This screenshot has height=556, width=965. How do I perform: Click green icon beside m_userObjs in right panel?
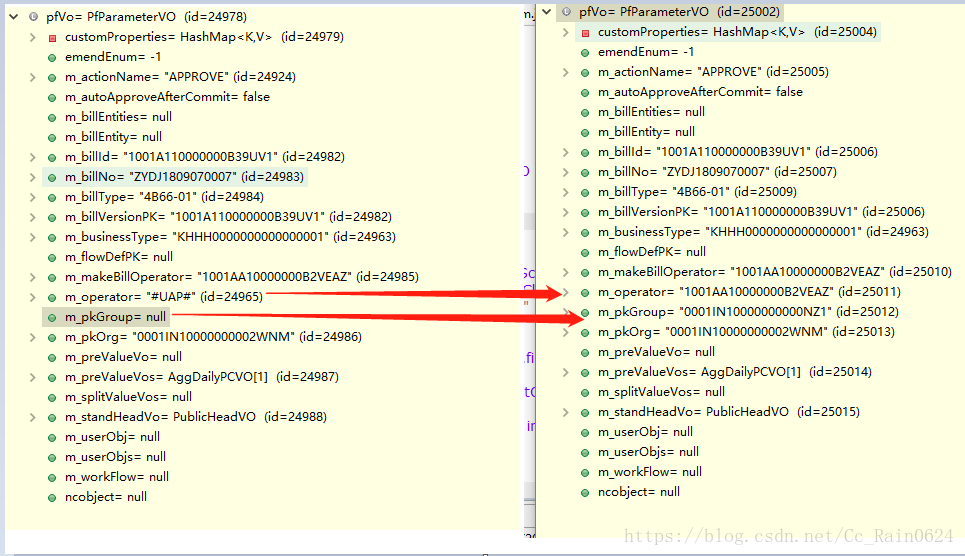pos(585,453)
